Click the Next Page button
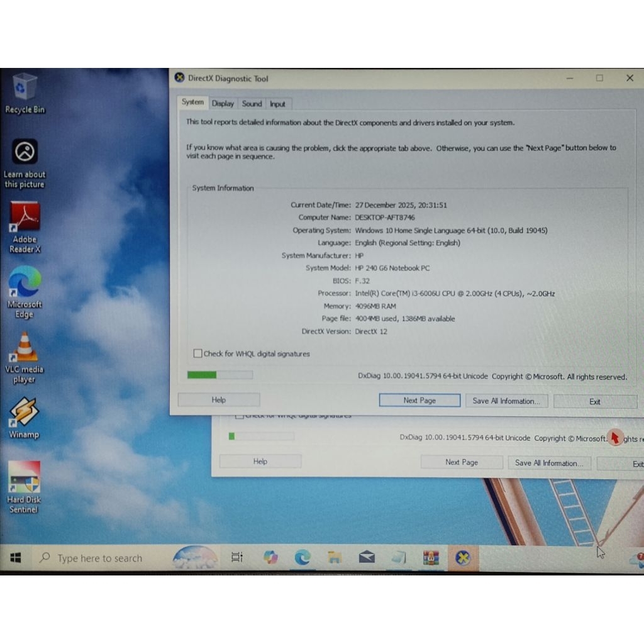Image resolution: width=644 pixels, height=644 pixels. (x=419, y=401)
